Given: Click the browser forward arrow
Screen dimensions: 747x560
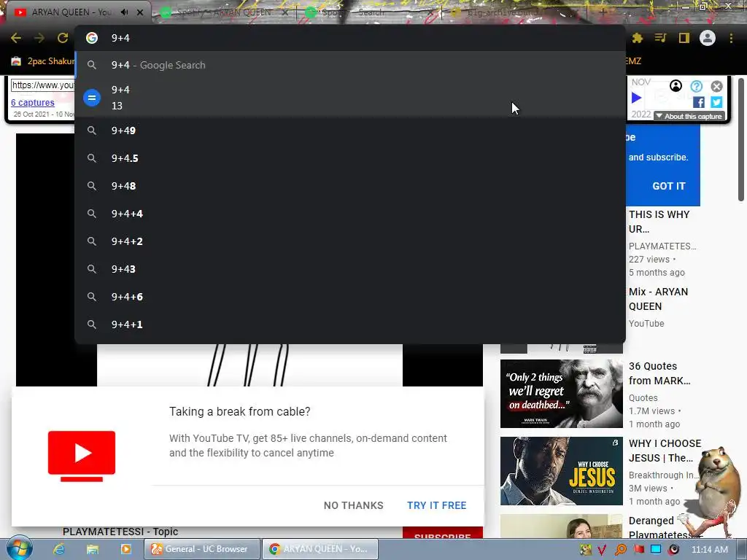Looking at the screenshot, I should pyautogui.click(x=39, y=38).
